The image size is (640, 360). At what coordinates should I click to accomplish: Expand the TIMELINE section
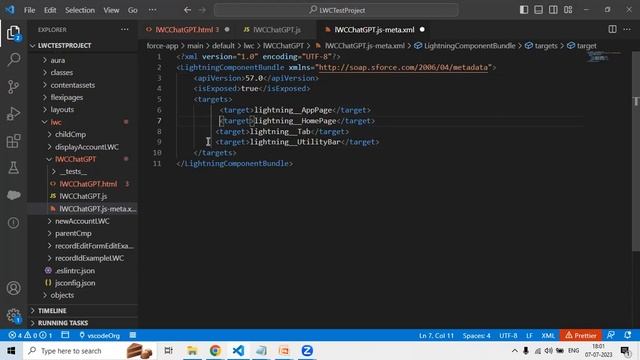coord(52,311)
